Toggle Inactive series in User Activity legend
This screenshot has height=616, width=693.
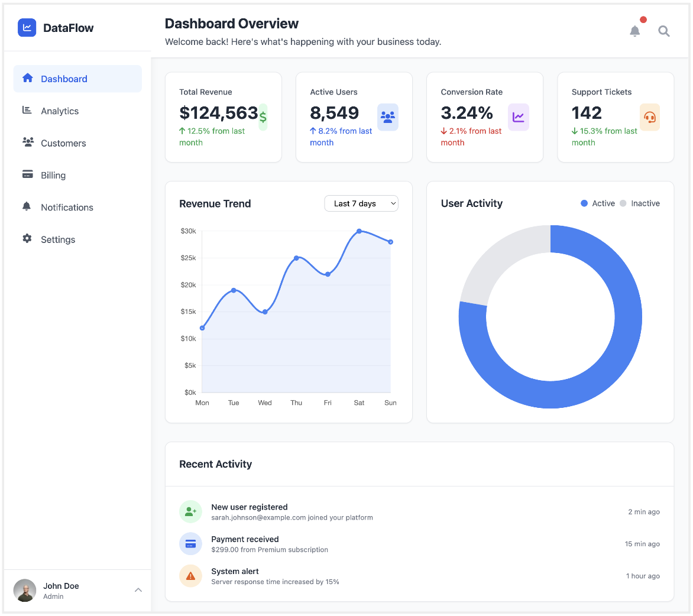pyautogui.click(x=640, y=203)
